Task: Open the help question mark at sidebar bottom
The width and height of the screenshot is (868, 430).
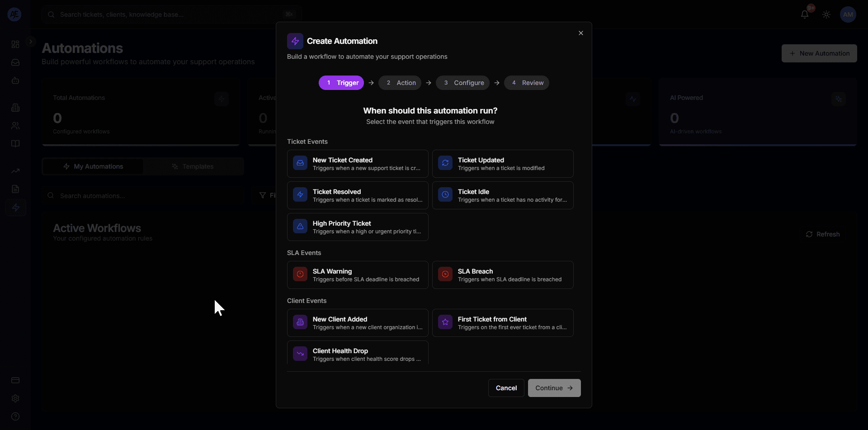Action: click(15, 416)
